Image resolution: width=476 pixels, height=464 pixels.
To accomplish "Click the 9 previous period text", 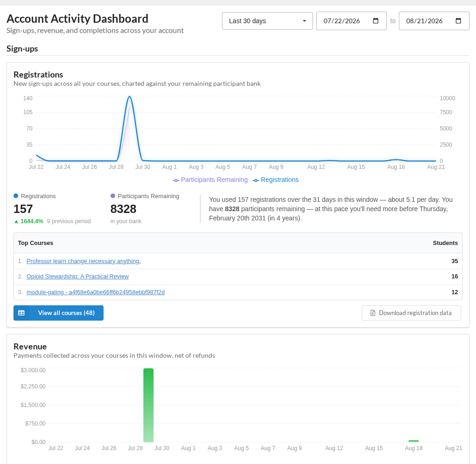I will coord(69,221).
